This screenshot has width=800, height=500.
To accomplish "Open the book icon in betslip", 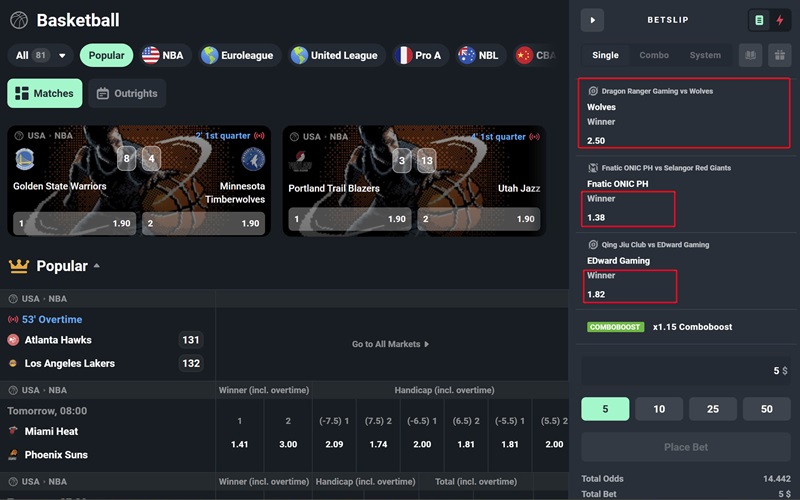I will coord(749,56).
